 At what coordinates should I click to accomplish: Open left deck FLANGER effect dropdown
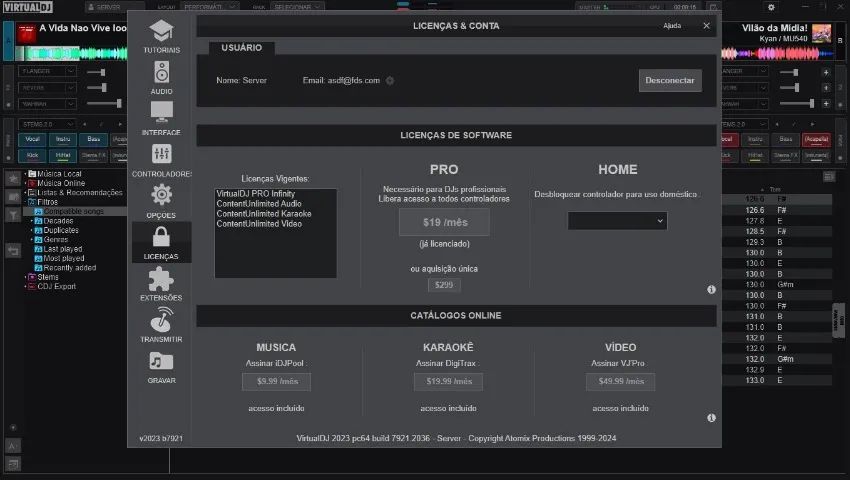[47, 71]
